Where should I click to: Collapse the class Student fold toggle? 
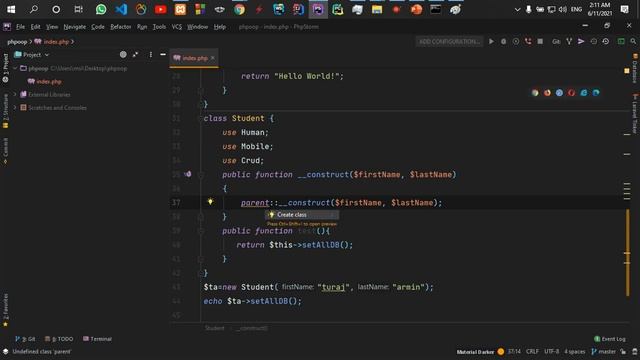(x=200, y=118)
